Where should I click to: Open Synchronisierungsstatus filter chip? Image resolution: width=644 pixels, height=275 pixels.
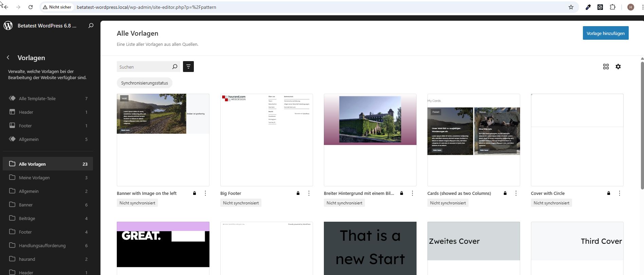pyautogui.click(x=145, y=83)
